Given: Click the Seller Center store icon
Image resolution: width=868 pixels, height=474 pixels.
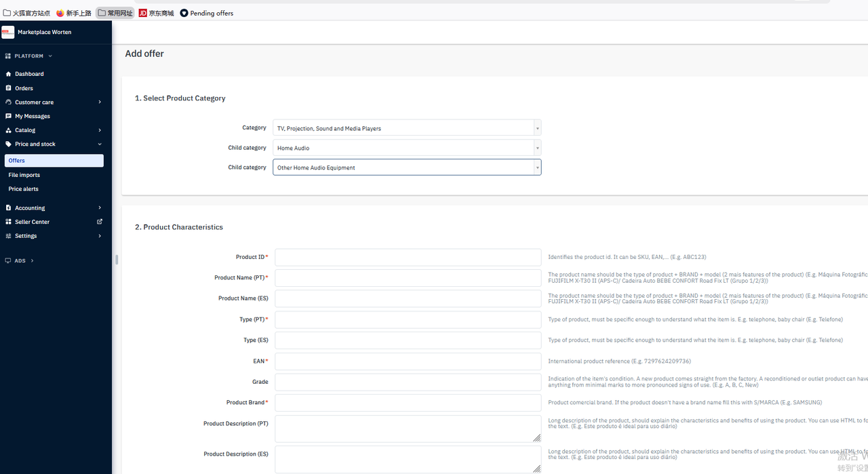Looking at the screenshot, I should (x=8, y=222).
